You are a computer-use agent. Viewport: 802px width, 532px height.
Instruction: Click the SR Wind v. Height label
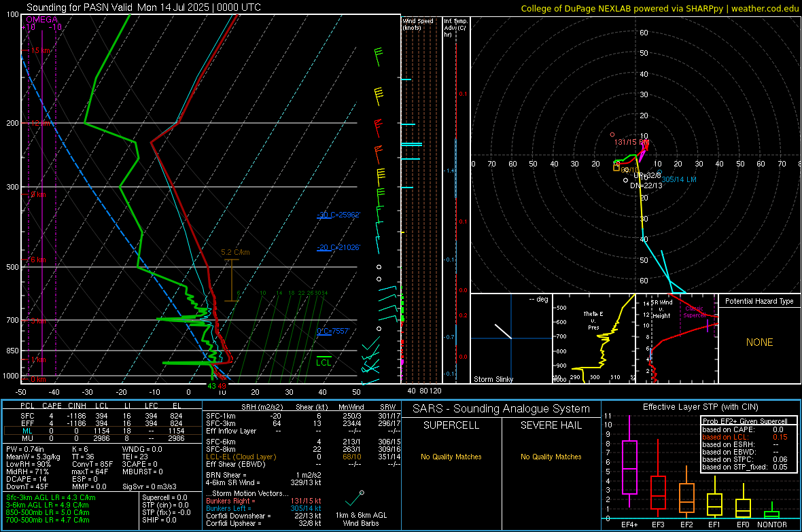(661, 309)
